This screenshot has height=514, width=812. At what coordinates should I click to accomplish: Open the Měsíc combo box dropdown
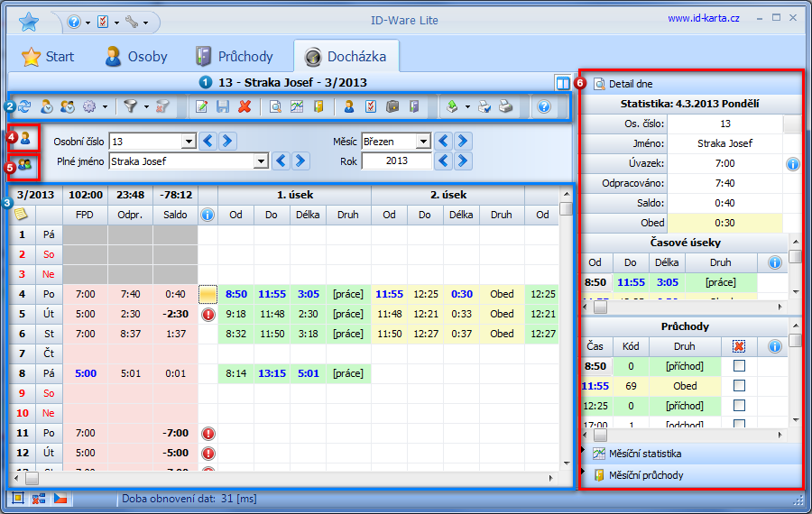424,142
